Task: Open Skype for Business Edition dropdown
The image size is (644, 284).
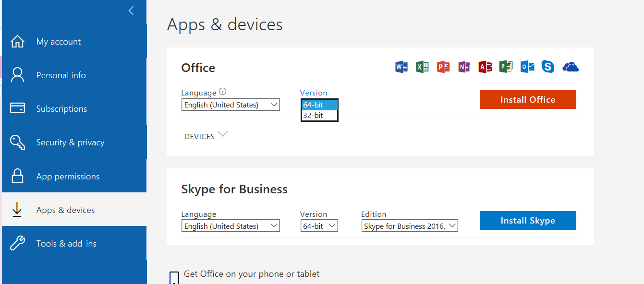Action: (410, 226)
